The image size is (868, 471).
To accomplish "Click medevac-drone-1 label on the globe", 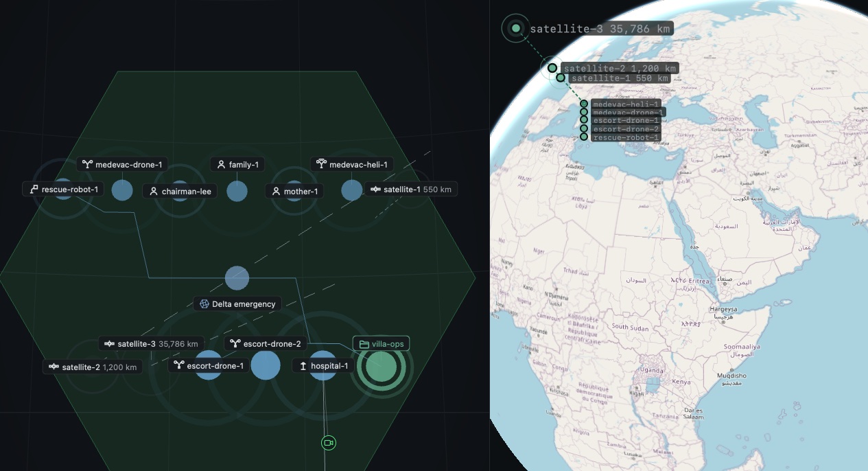I will (x=628, y=113).
